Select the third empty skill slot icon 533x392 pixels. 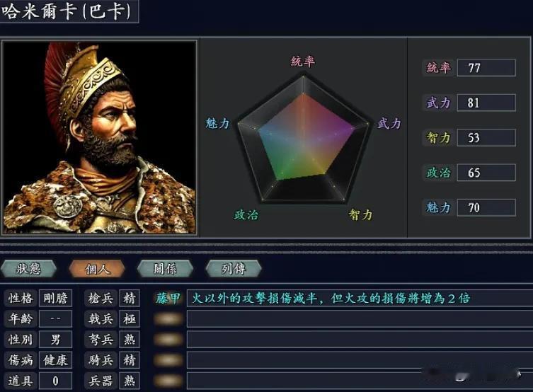tap(168, 340)
